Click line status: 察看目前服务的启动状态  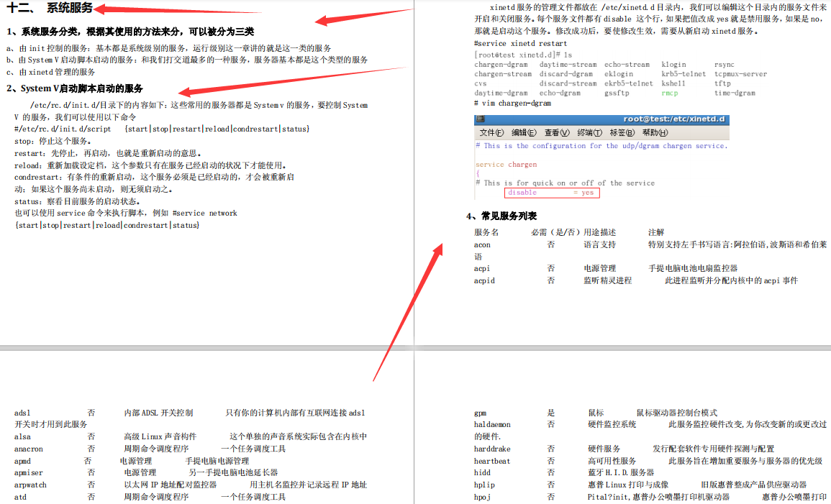(78, 201)
